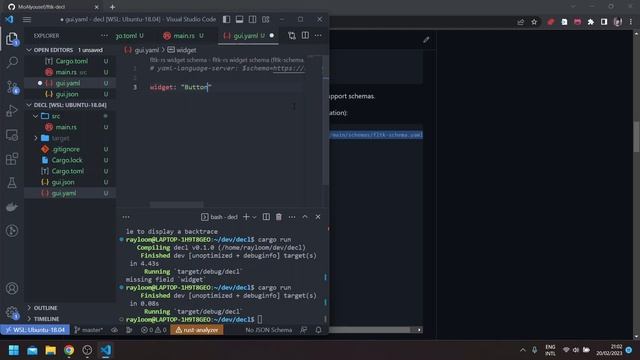Open Explorer views ellipsis menu
Image resolution: width=640 pixels, height=360 pixels.
pyautogui.click(x=104, y=36)
